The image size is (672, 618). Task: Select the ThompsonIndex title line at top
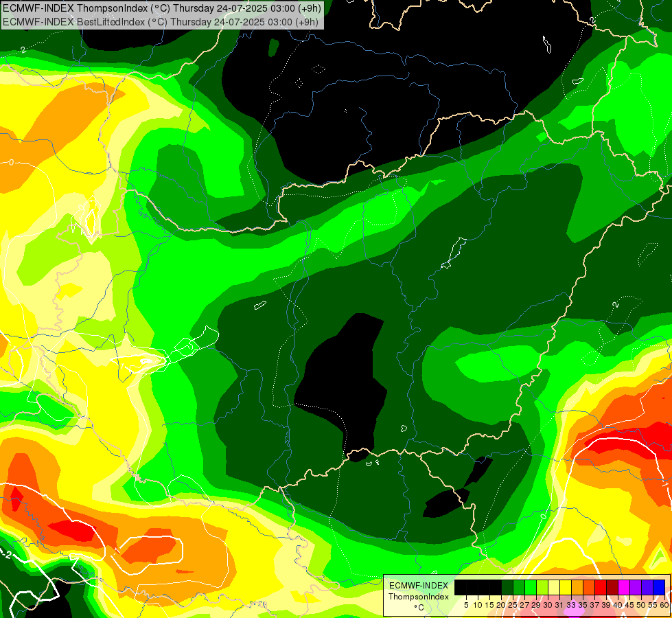point(161,8)
